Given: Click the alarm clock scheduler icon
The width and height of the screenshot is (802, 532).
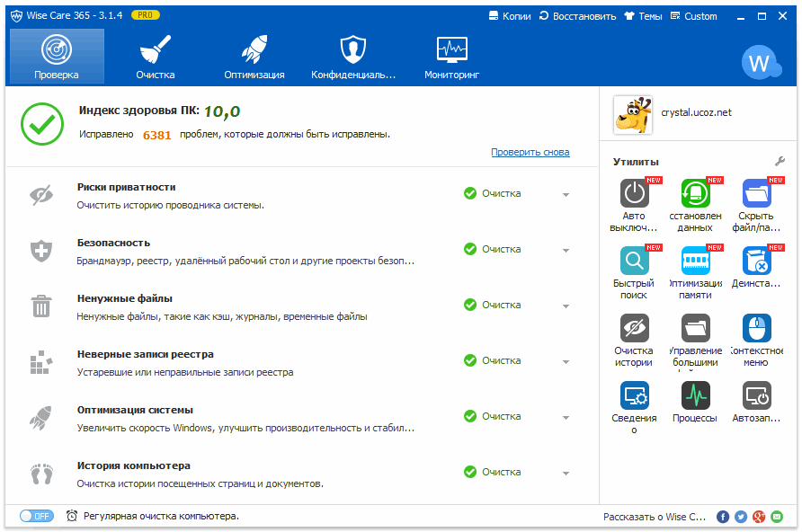Looking at the screenshot, I should pyautogui.click(x=72, y=516).
